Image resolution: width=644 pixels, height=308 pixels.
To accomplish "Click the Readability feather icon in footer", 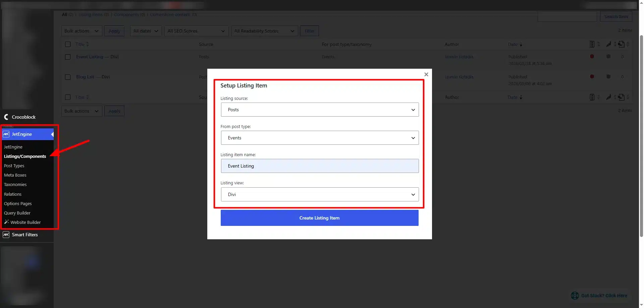I will [608, 97].
